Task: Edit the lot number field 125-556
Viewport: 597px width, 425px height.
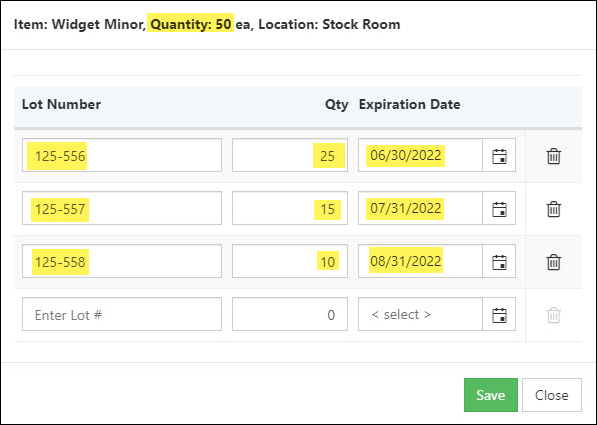Action: click(x=122, y=155)
